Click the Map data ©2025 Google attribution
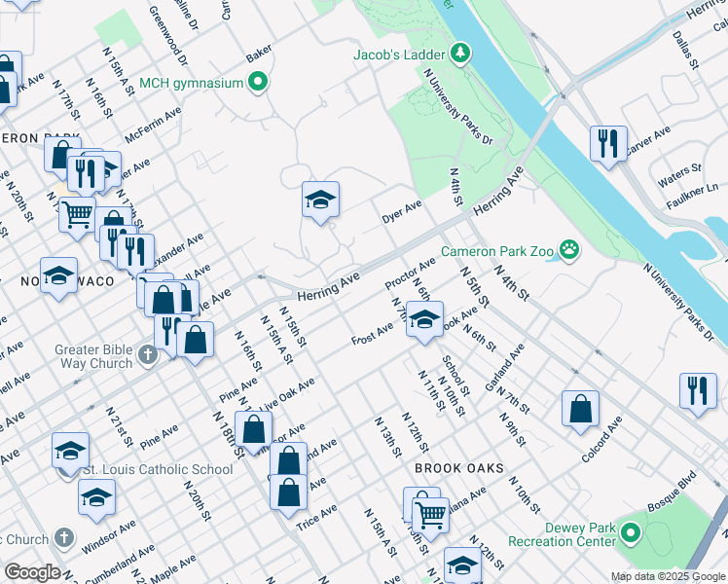728x584 pixels. pyautogui.click(x=668, y=577)
